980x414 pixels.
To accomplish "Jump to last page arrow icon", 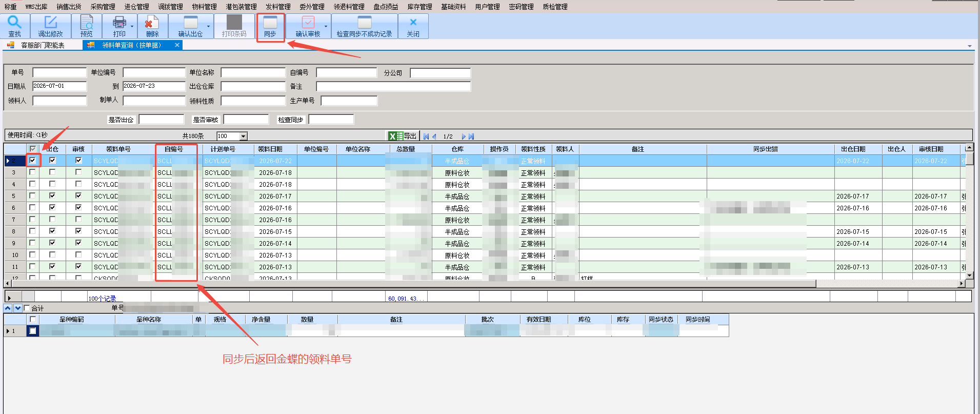I will point(471,136).
